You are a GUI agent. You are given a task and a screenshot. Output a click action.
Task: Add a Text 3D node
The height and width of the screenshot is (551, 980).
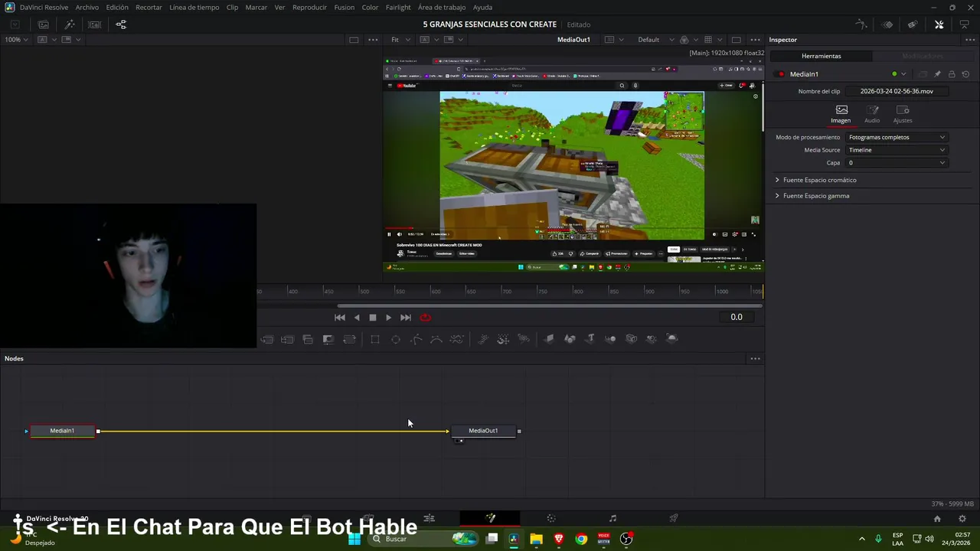(590, 339)
